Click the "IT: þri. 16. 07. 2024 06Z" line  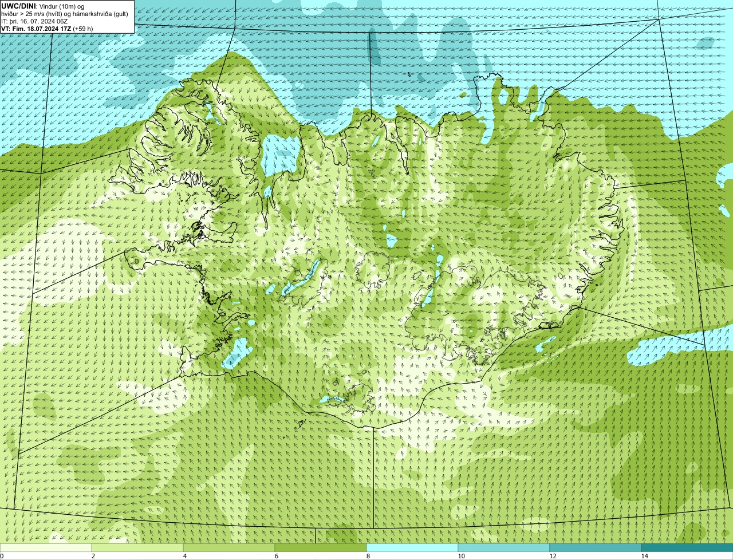34,21
